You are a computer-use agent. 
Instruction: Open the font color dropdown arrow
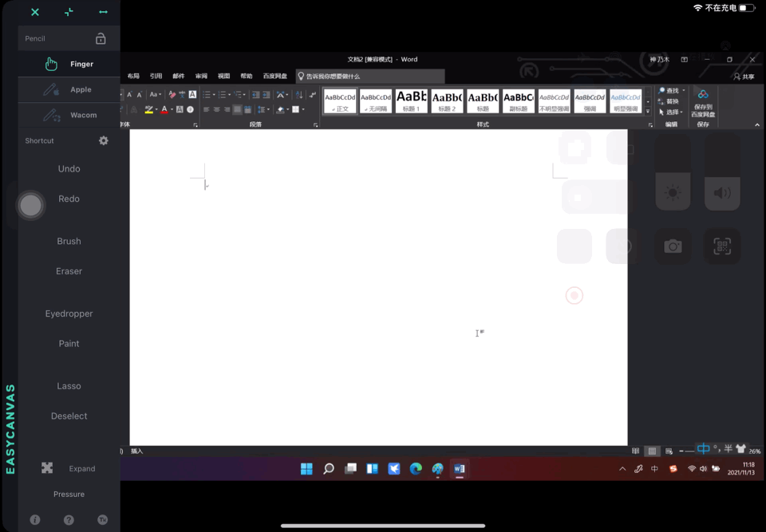tap(171, 110)
